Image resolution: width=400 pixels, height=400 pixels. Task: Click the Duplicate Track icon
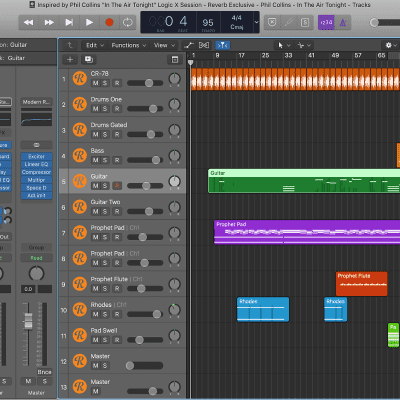click(x=88, y=59)
